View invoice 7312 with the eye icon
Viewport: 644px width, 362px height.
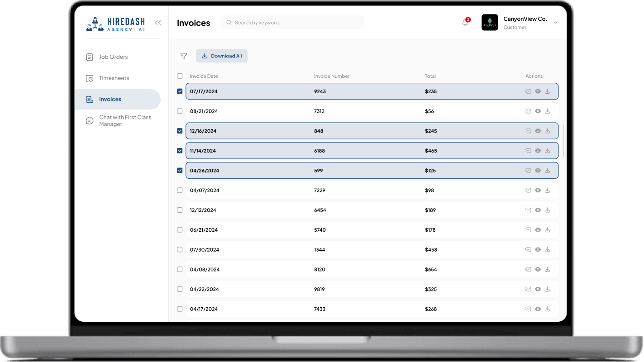click(538, 111)
